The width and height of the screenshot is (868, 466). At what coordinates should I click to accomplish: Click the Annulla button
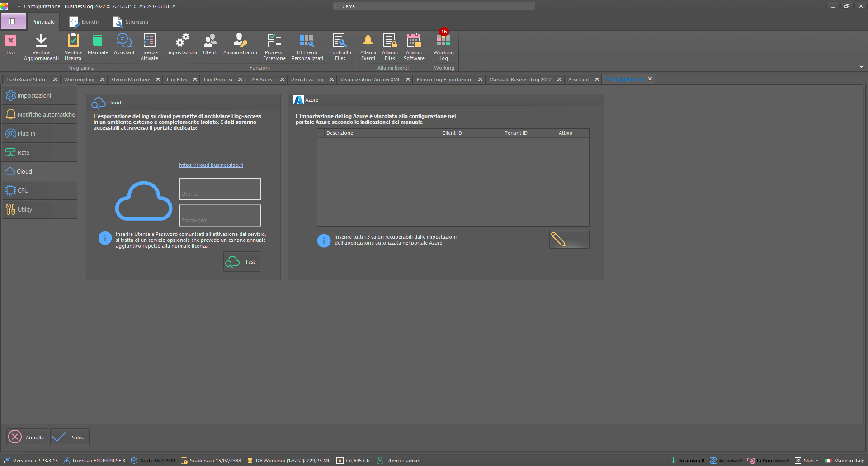(x=27, y=437)
